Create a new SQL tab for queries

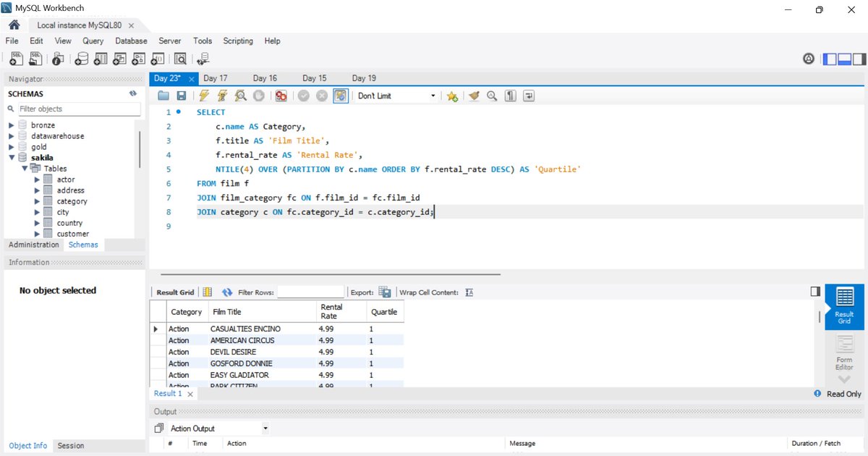[15, 59]
